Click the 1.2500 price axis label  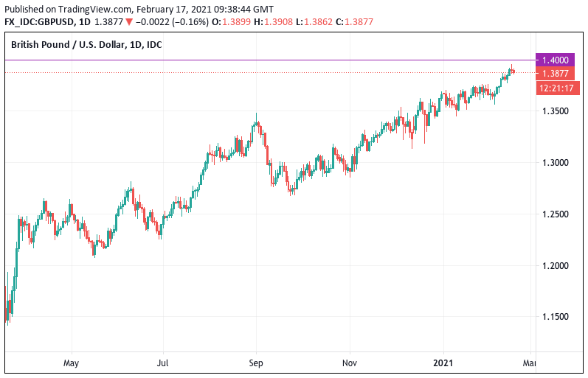554,214
